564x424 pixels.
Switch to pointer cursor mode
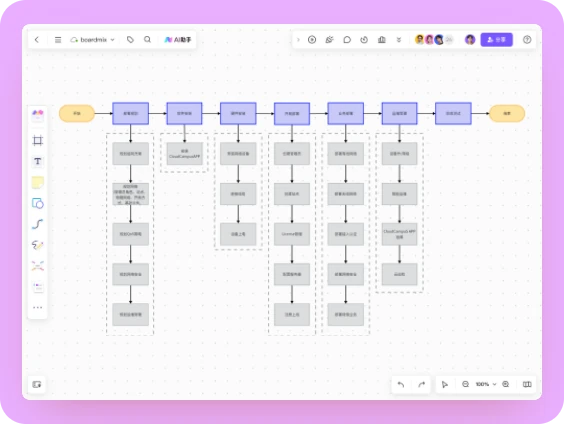[445, 384]
